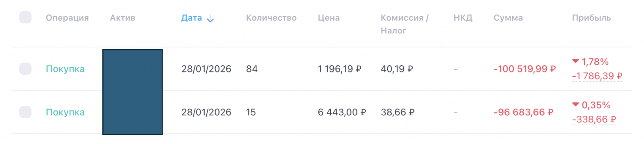Click the sort arrow next to Дата
Viewport: 644px width, 144px height.
point(210,19)
